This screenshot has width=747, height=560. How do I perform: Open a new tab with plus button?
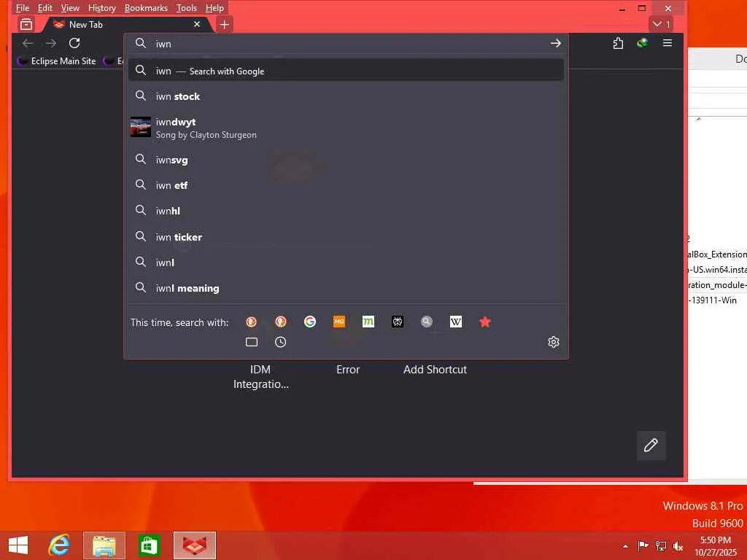[x=225, y=24]
